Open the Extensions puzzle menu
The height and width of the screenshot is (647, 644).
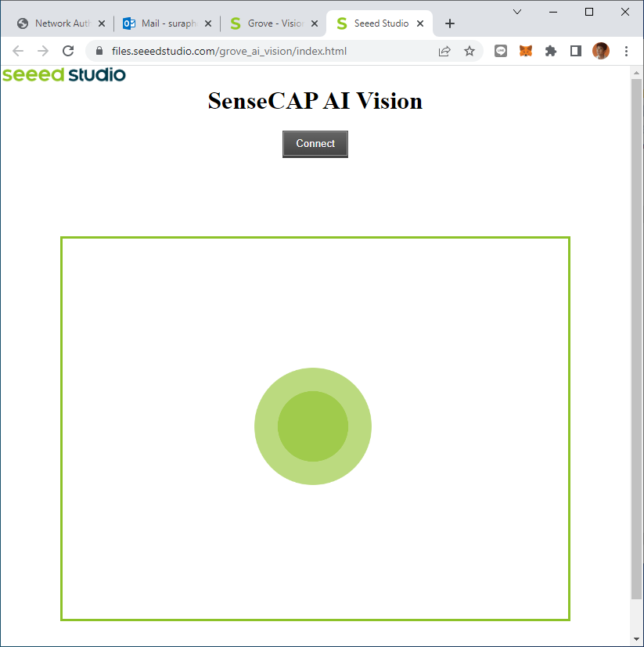551,51
